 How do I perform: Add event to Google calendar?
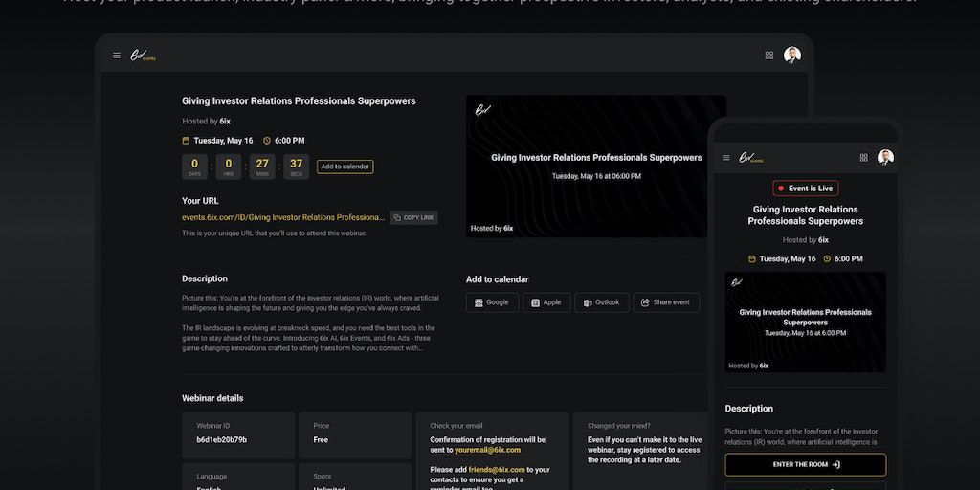(x=492, y=302)
